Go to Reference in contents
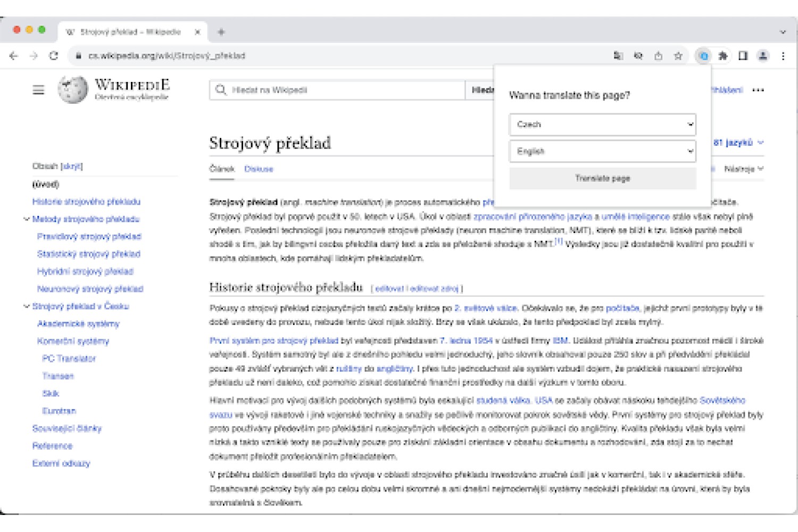 point(52,446)
